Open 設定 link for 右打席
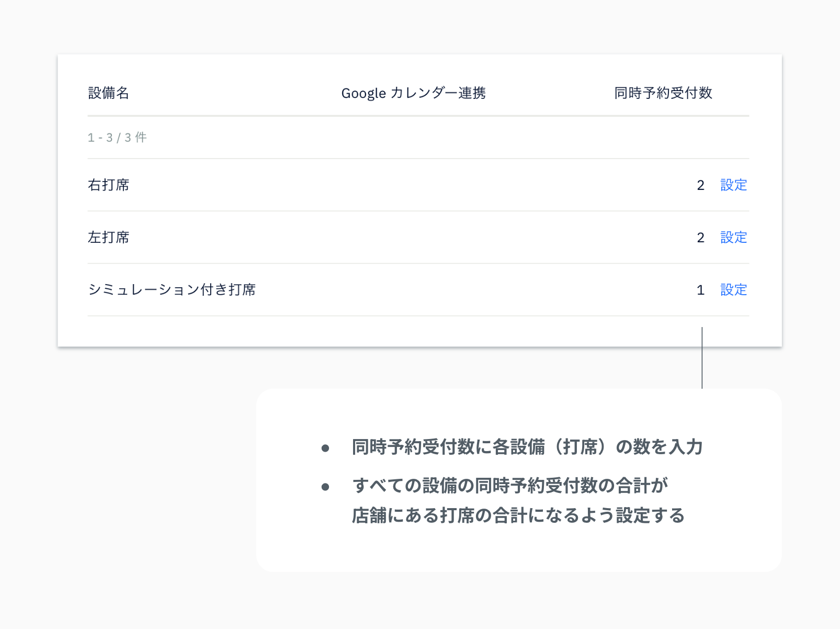The height and width of the screenshot is (629, 840). coord(733,185)
